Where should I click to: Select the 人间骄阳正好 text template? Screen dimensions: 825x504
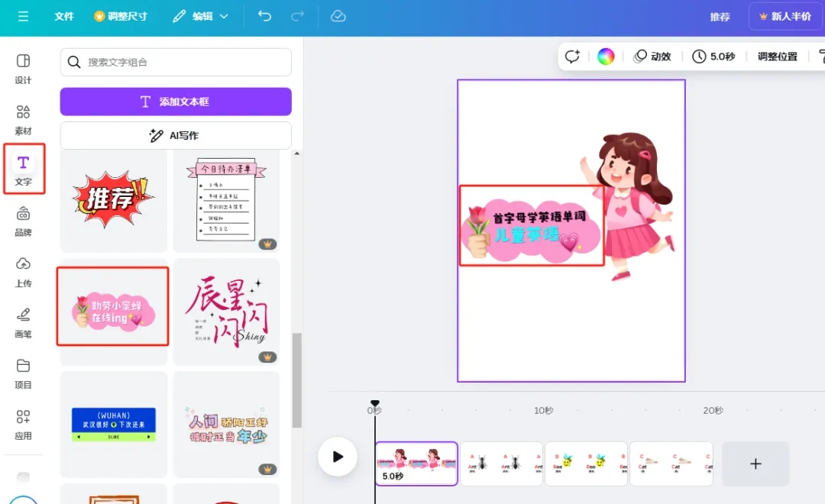[226, 424]
